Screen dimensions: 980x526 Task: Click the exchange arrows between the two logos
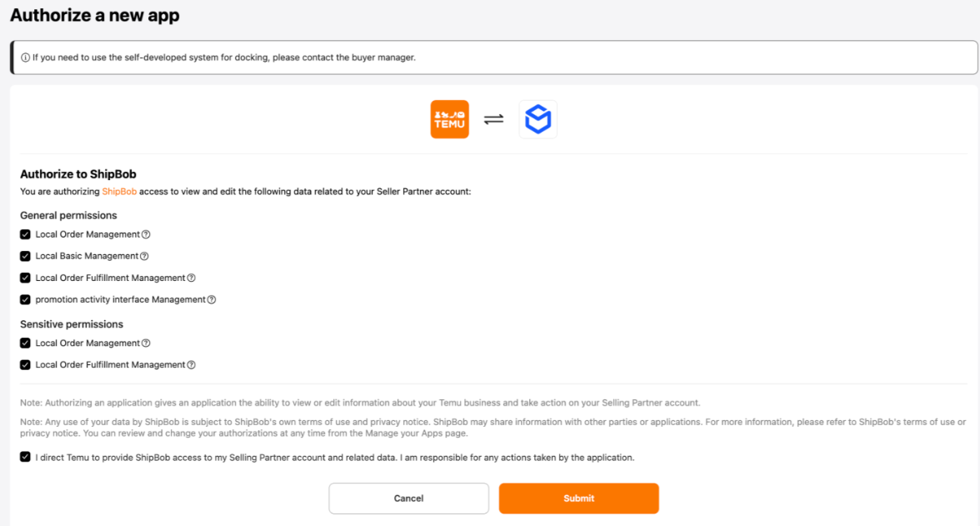coord(494,118)
